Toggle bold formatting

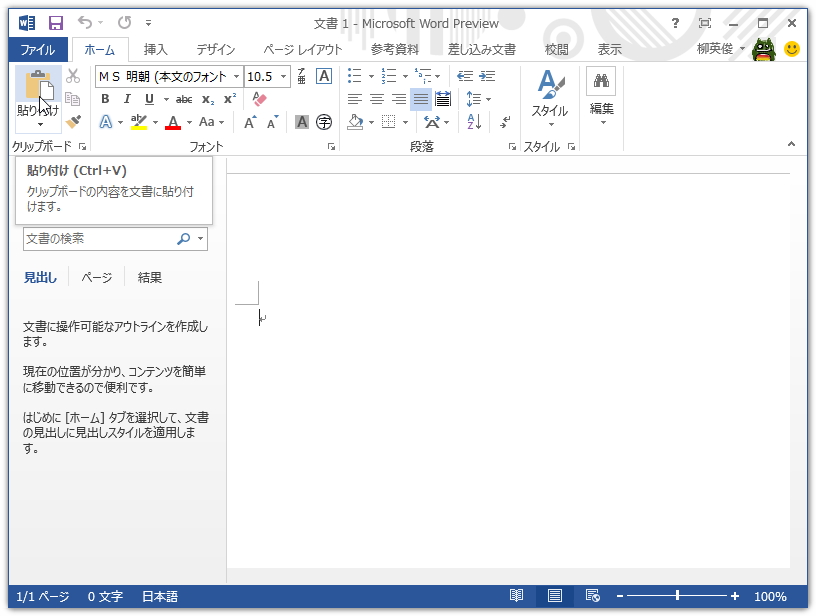coord(105,99)
